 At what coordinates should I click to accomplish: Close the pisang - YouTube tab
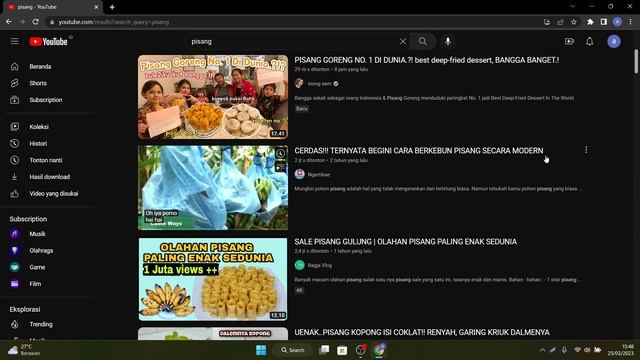[96, 7]
